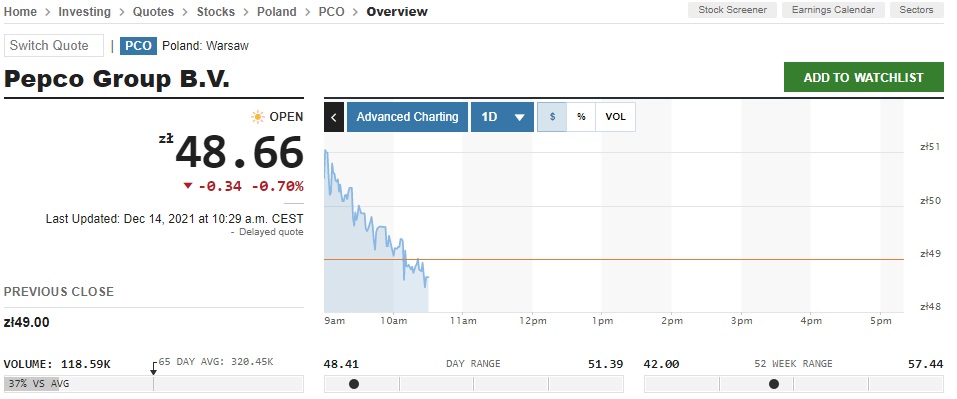Viewport: 957px width, 399px height.
Task: Toggle the VOL volume chart view
Action: pos(615,117)
